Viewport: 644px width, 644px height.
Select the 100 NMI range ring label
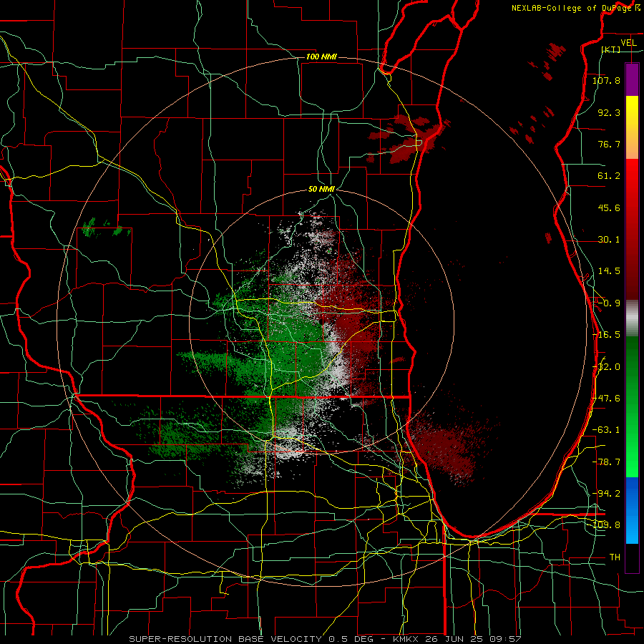321,57
